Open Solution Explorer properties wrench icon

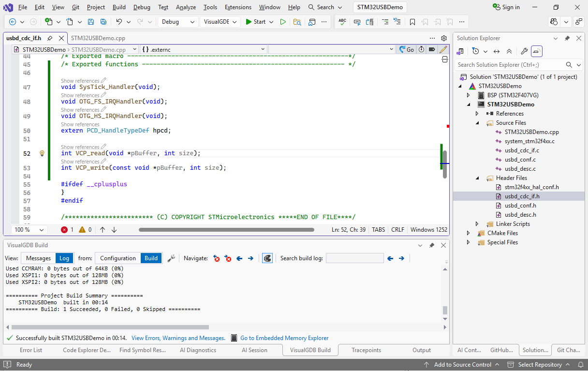524,51
